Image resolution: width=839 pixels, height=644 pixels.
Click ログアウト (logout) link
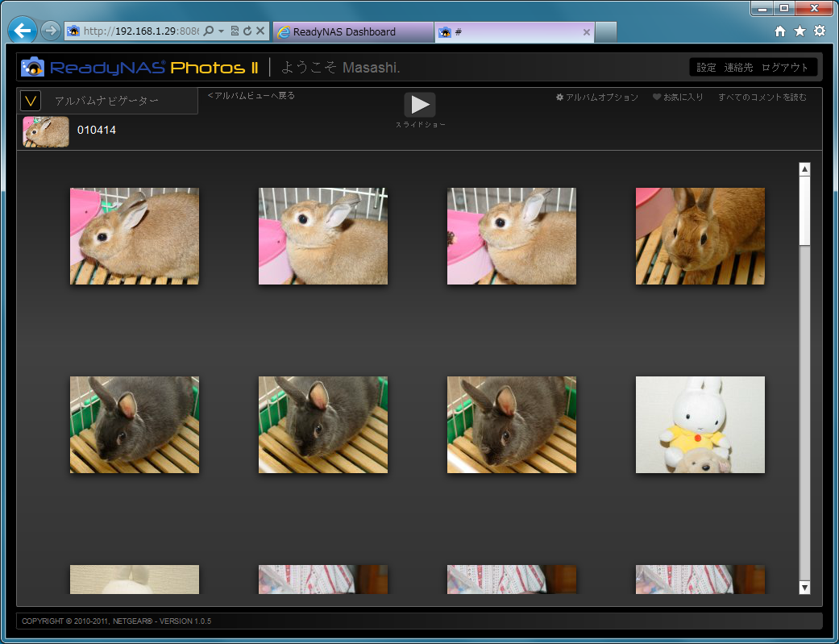click(x=784, y=68)
